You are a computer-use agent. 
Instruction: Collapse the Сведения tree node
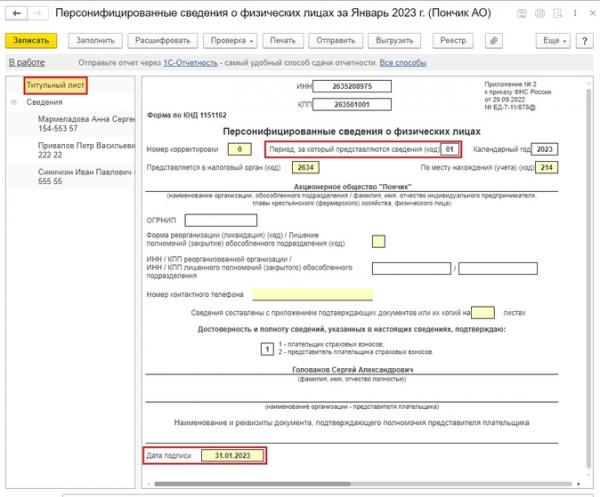14,102
